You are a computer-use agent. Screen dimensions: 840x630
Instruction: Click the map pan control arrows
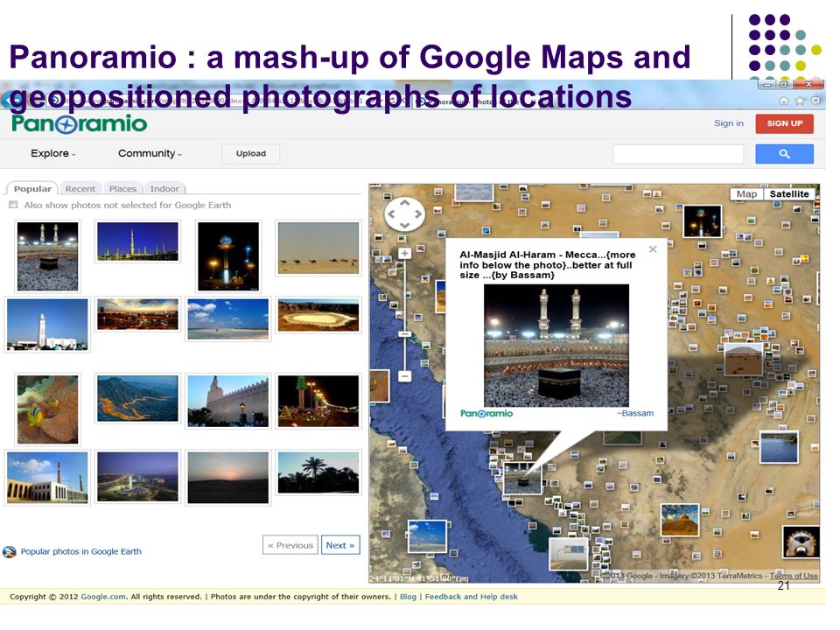pyautogui.click(x=404, y=214)
